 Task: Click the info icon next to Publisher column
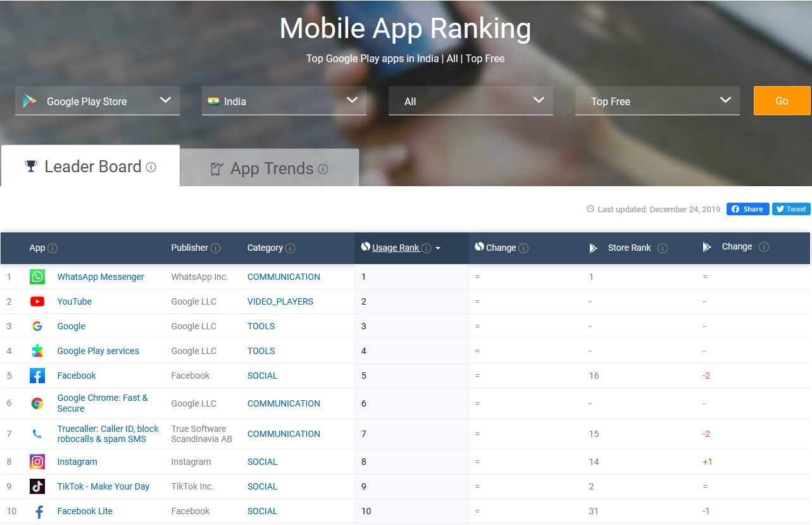pyautogui.click(x=216, y=248)
